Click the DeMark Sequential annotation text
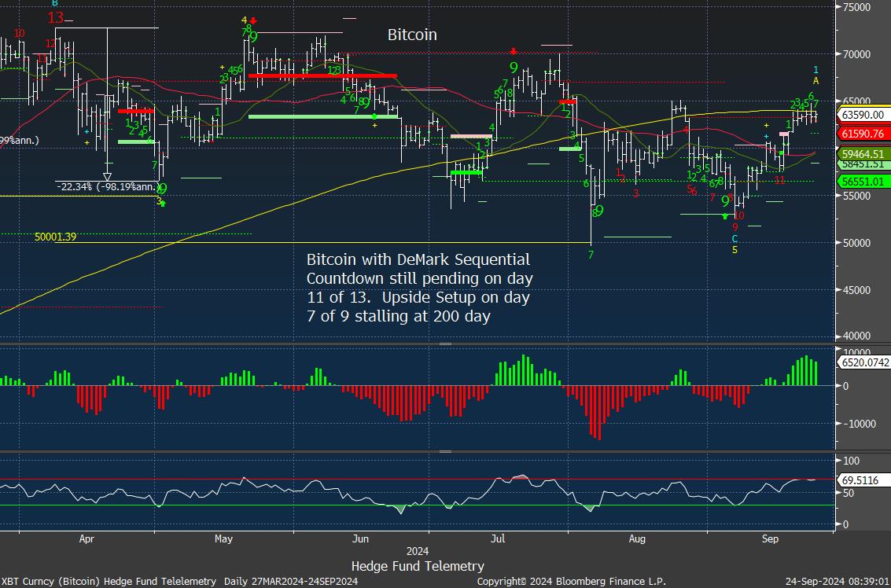The image size is (891, 588). (419, 288)
